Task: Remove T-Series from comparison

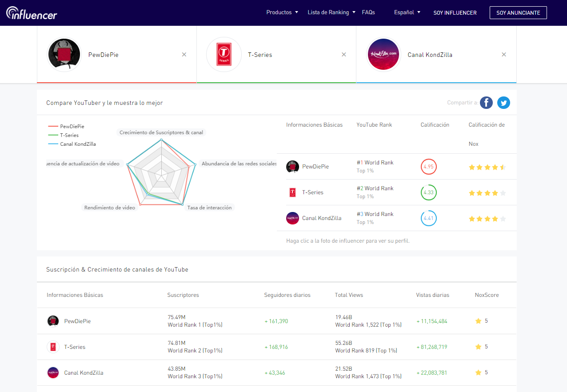Action: 343,55
